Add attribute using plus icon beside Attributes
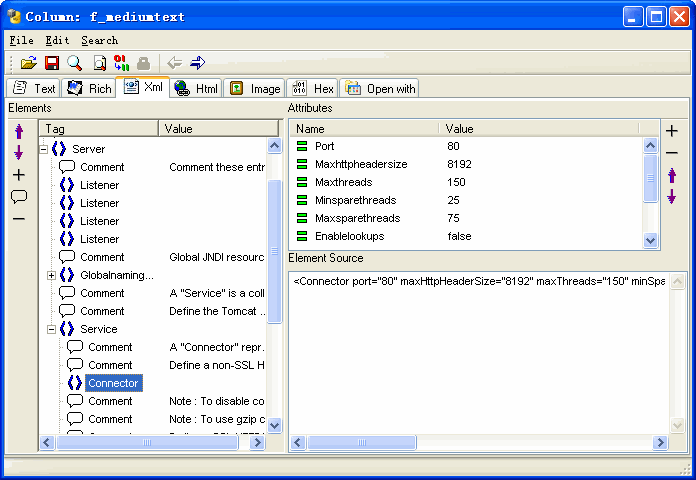Screen dimensions: 696x480 [x=672, y=131]
